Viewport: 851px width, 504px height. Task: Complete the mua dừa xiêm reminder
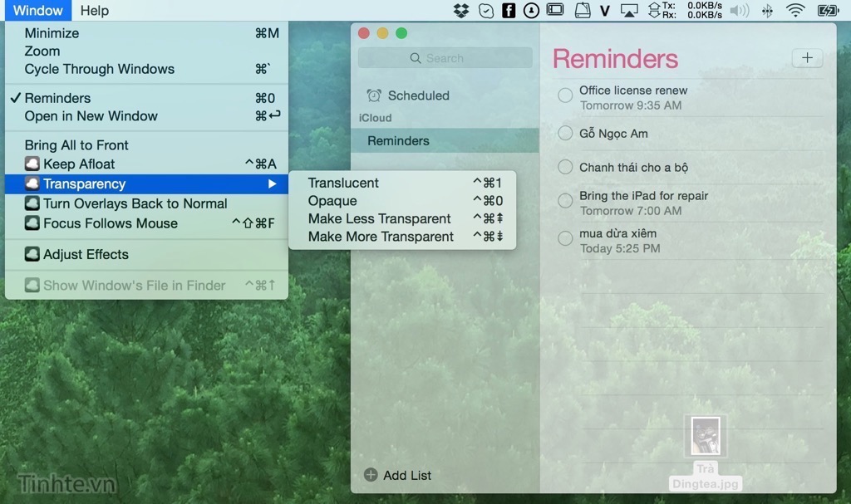(x=565, y=239)
